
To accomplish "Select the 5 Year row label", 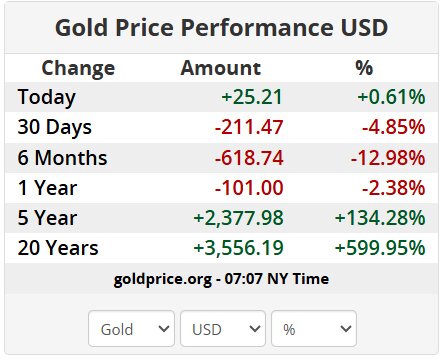I will pyautogui.click(x=47, y=218).
